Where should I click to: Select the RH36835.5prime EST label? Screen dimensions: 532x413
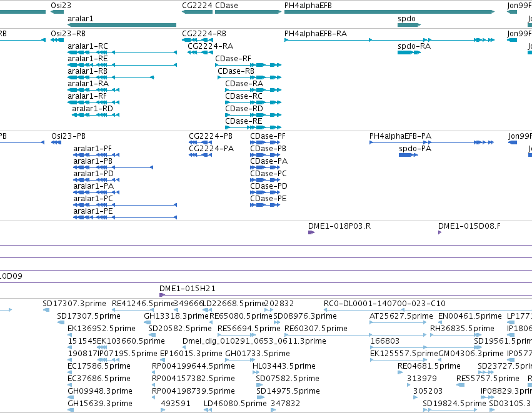click(462, 329)
